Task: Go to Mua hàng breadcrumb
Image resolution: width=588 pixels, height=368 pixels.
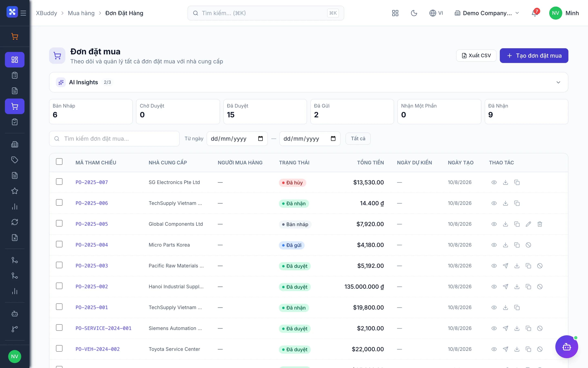Action: tap(81, 13)
